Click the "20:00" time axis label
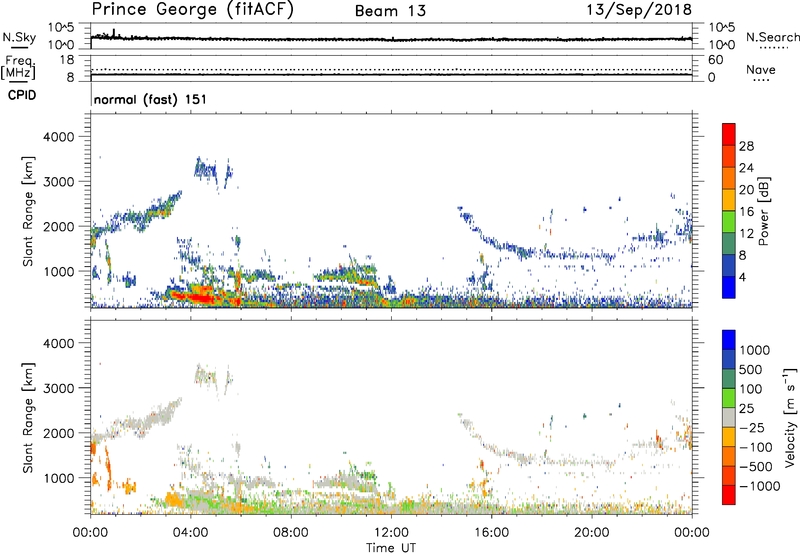Viewport: 800px width, 554px height. coord(592,533)
